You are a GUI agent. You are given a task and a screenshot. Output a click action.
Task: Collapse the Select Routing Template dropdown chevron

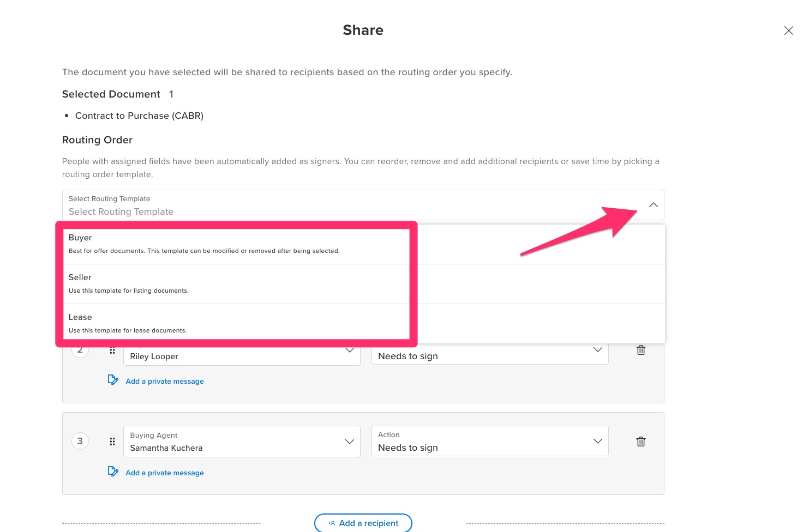click(x=654, y=205)
